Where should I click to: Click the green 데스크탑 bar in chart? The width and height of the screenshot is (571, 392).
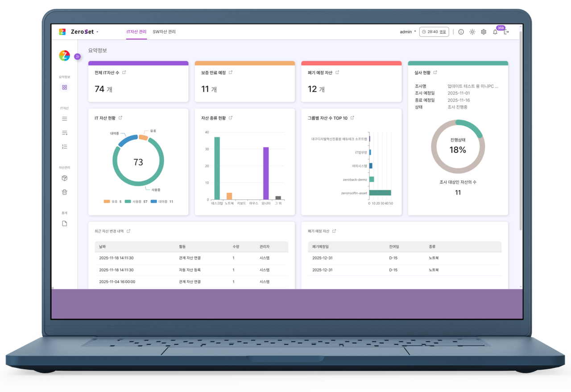(217, 168)
